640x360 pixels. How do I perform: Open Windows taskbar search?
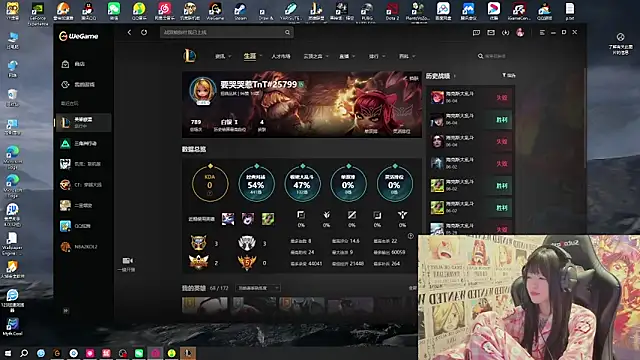24,353
